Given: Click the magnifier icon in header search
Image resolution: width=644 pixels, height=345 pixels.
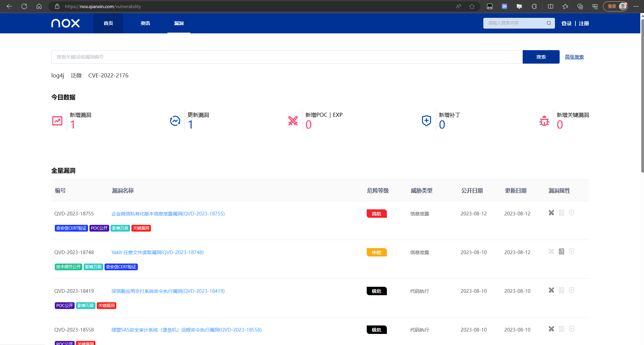Looking at the screenshot, I should coord(549,23).
